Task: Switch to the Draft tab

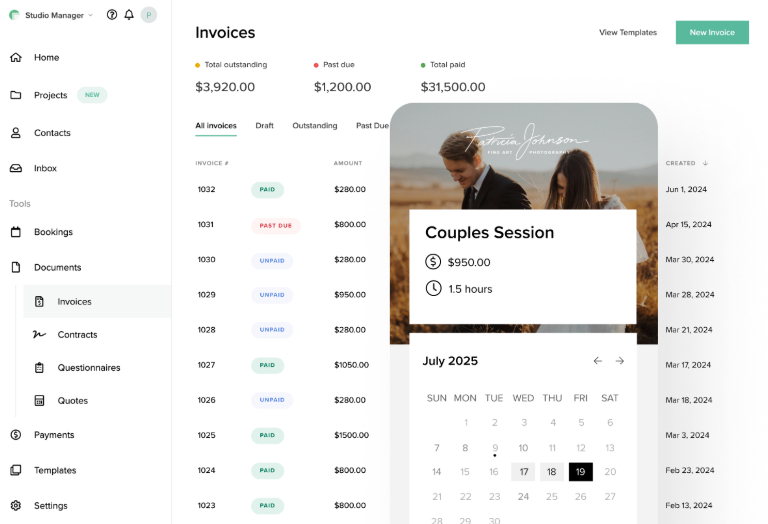Action: [264, 126]
